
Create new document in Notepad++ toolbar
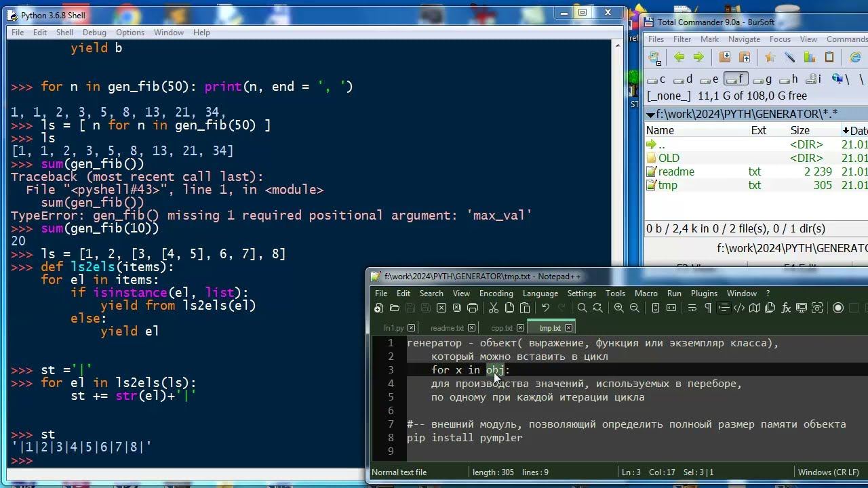[x=378, y=308]
